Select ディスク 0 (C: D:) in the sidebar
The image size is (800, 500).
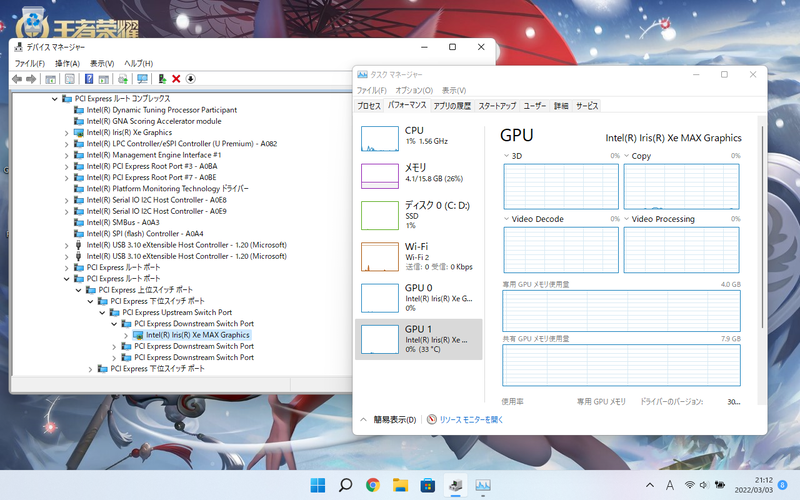click(418, 215)
